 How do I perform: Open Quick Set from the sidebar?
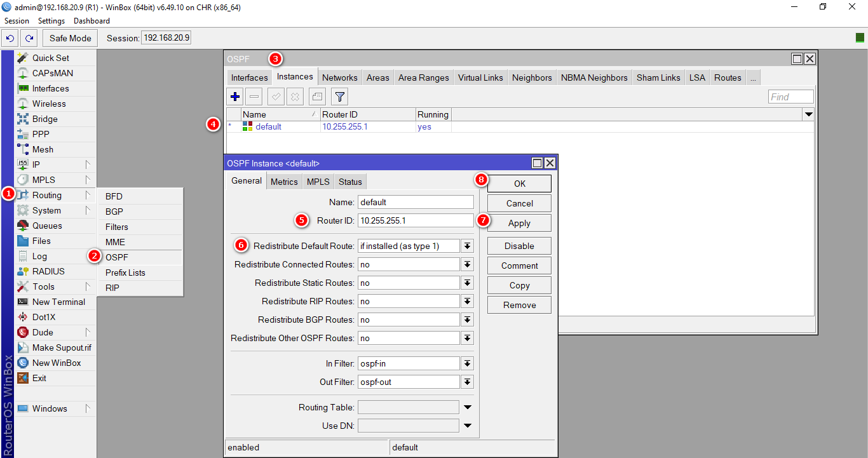tap(55, 58)
